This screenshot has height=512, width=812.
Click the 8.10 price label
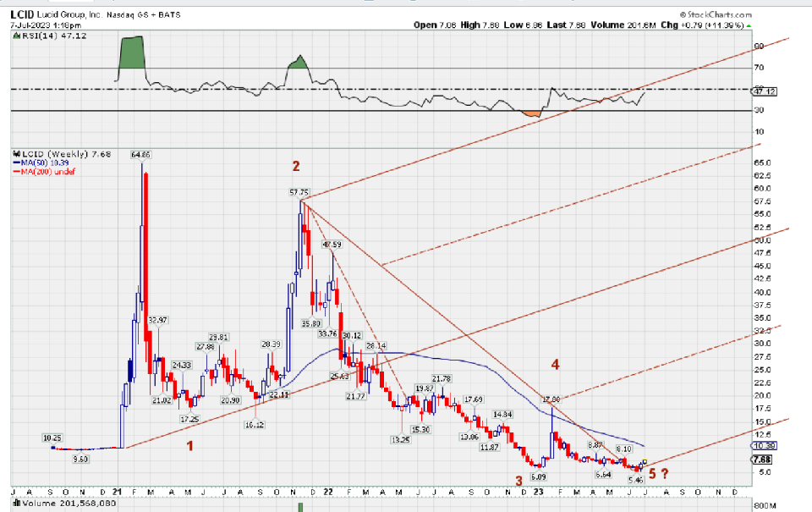(623, 449)
